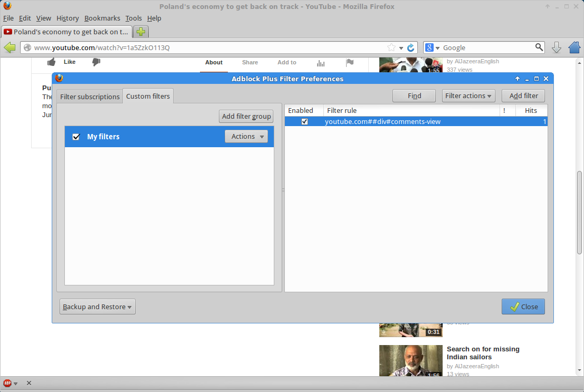This screenshot has height=392, width=584.
Task: Click the report flag icon
Action: (350, 62)
